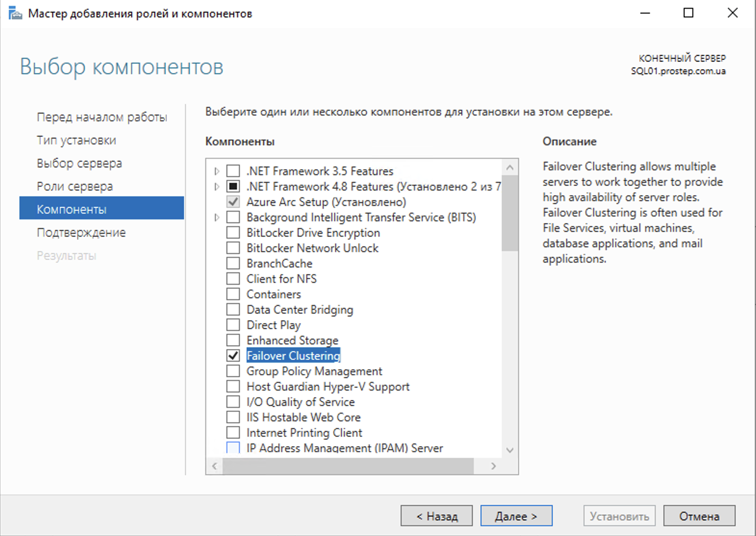Select the Host Guardian Hyper-V Support label
Viewport: 756px width, 536px height.
328,387
